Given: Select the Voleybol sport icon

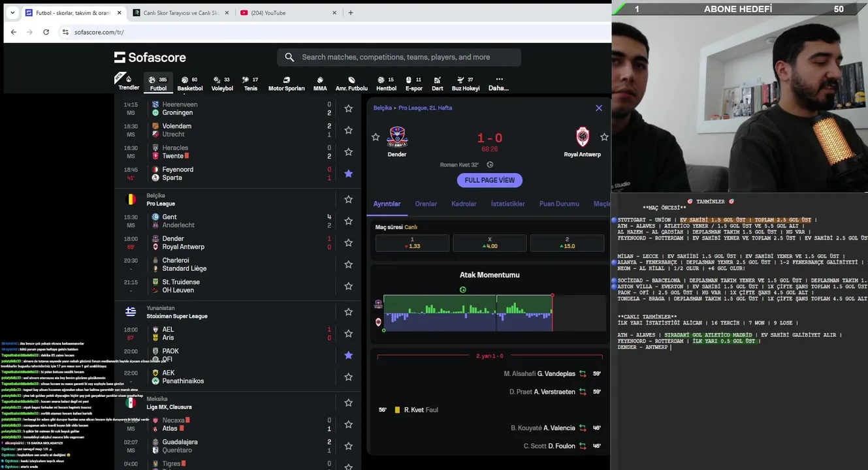Looking at the screenshot, I should click(222, 83).
